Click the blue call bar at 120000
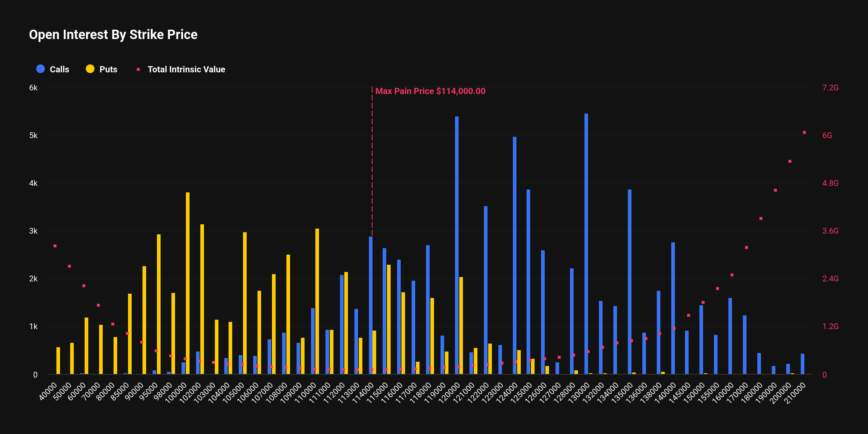 tap(457, 245)
